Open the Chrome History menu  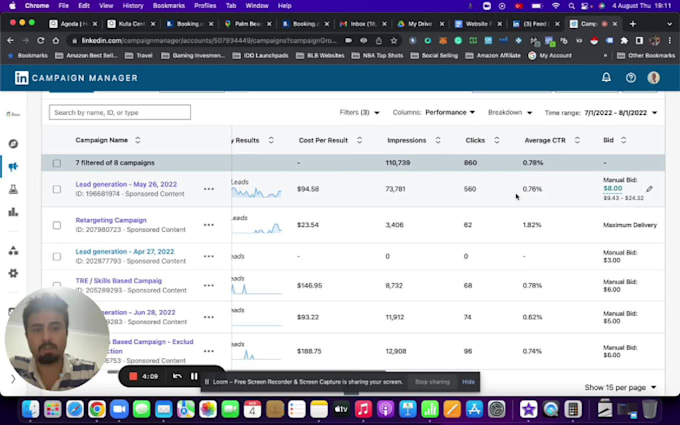click(133, 6)
